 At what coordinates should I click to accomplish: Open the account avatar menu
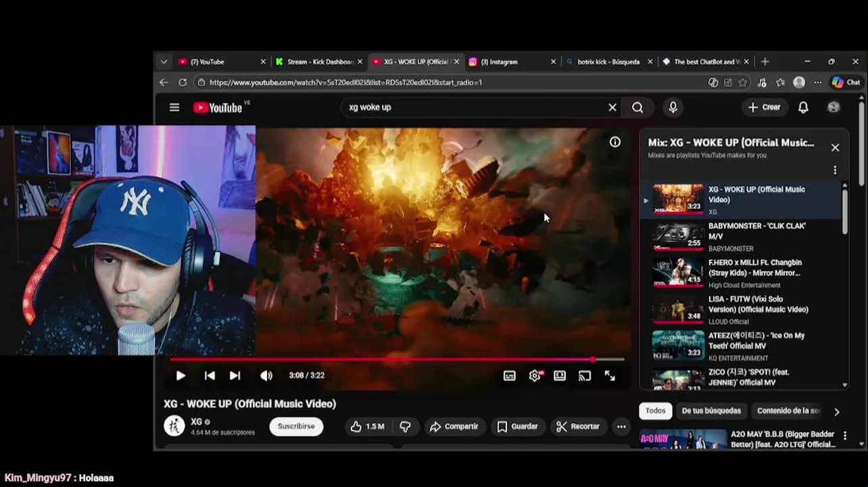[834, 107]
